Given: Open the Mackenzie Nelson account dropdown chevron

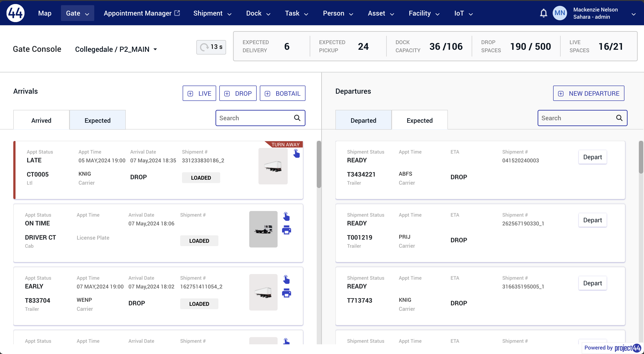Looking at the screenshot, I should point(633,14).
